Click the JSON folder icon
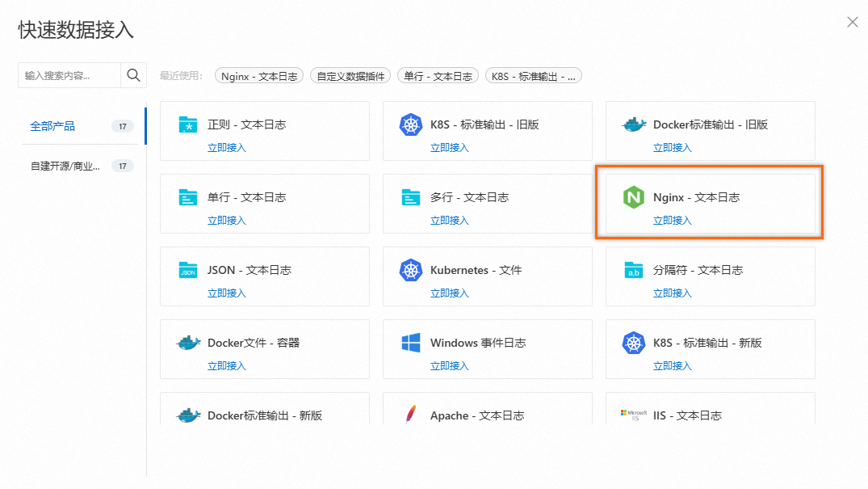 pos(188,270)
